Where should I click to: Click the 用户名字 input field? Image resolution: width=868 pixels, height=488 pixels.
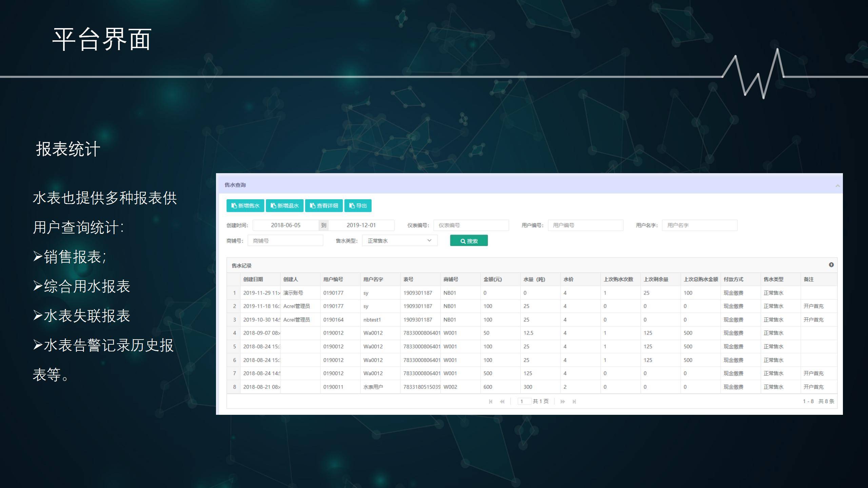[699, 225]
